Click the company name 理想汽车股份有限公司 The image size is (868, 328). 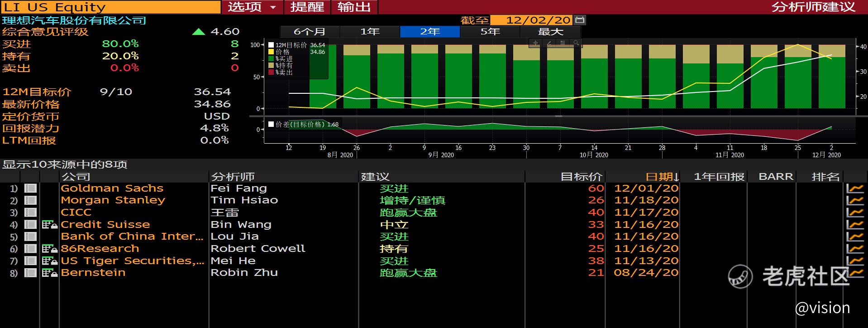click(x=74, y=20)
